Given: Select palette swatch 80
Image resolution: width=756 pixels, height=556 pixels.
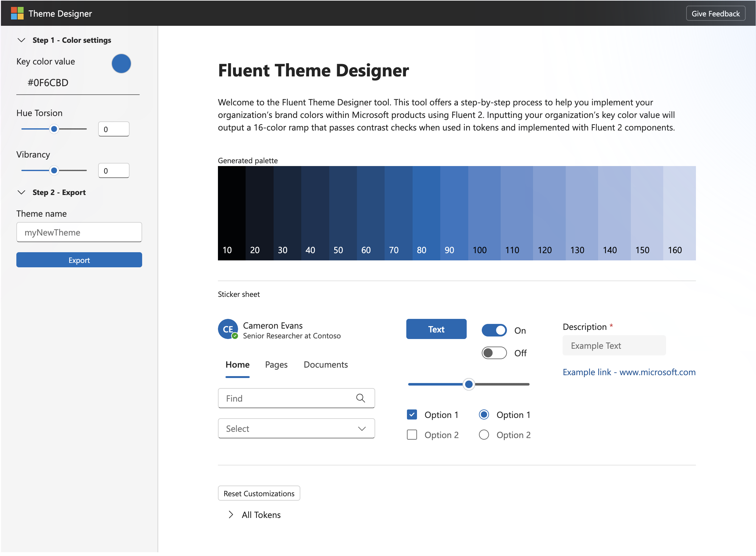Looking at the screenshot, I should [426, 213].
